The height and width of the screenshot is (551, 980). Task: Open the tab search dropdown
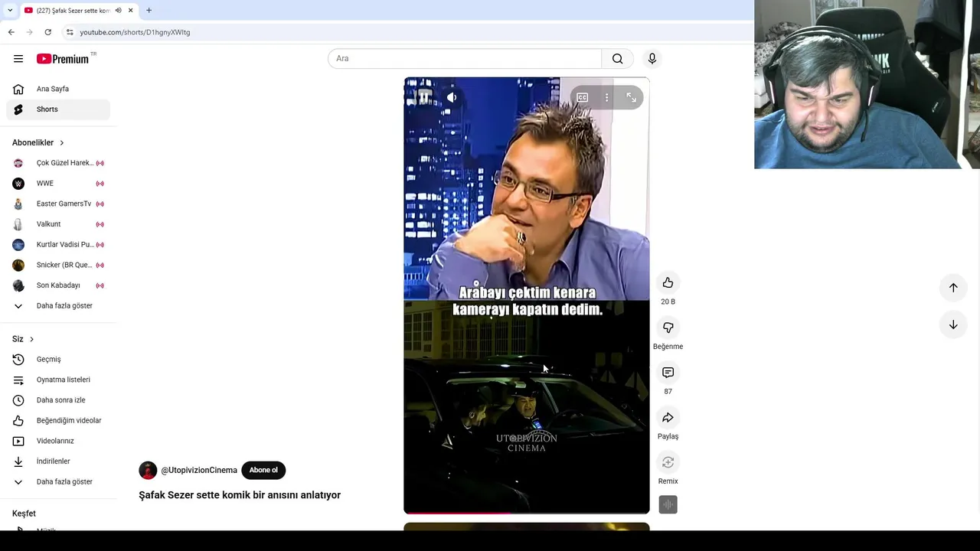click(x=10, y=11)
